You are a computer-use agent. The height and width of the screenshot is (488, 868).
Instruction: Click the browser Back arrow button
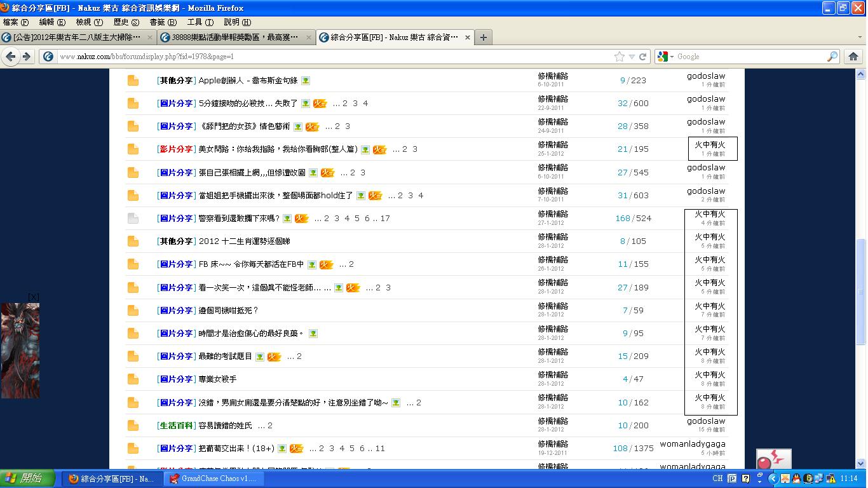(11, 57)
